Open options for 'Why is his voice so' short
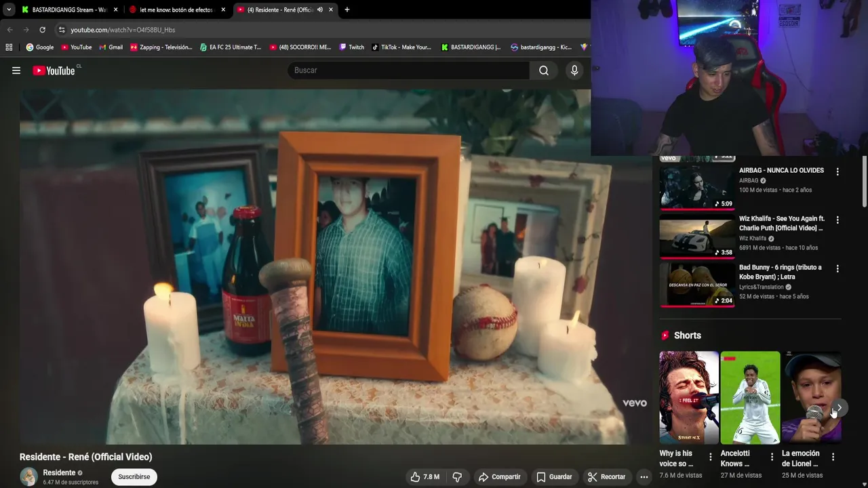This screenshot has width=868, height=488. (x=711, y=457)
